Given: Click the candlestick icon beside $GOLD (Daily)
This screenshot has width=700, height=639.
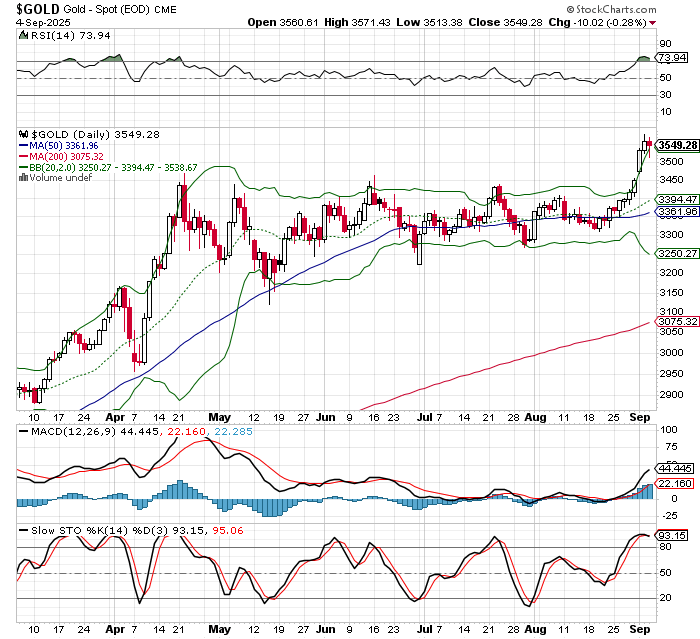Looking at the screenshot, I should pyautogui.click(x=24, y=134).
